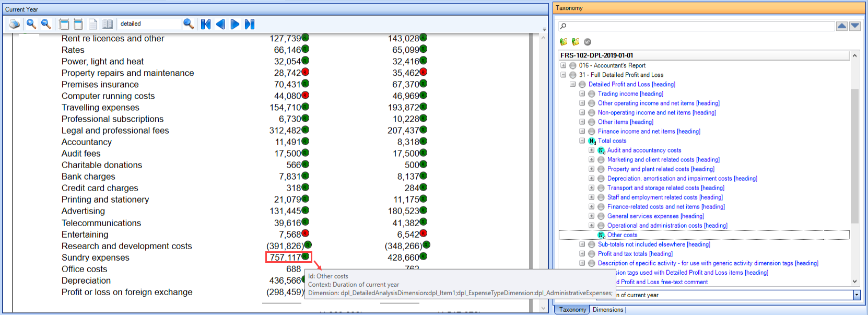This screenshot has height=315, width=868.
Task: Click the green tag dot beside 312,482
Action: tap(306, 130)
